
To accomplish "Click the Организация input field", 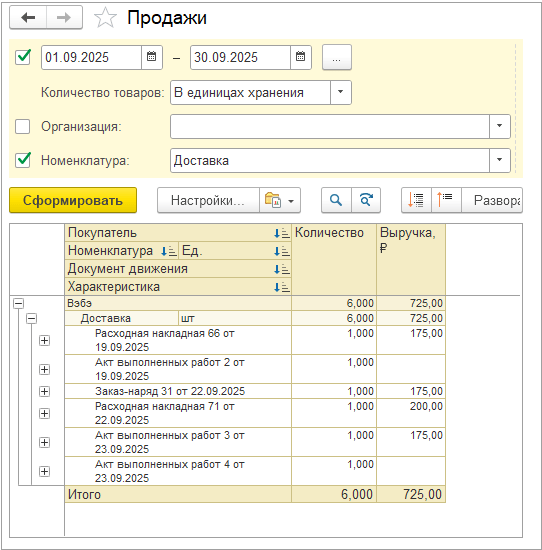I will (330, 126).
